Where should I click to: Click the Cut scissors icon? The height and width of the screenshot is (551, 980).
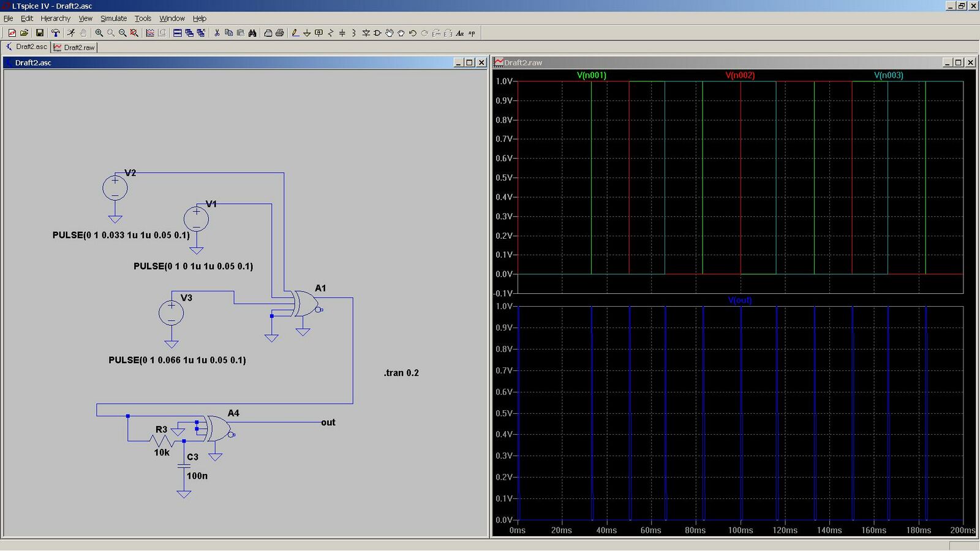click(x=217, y=33)
